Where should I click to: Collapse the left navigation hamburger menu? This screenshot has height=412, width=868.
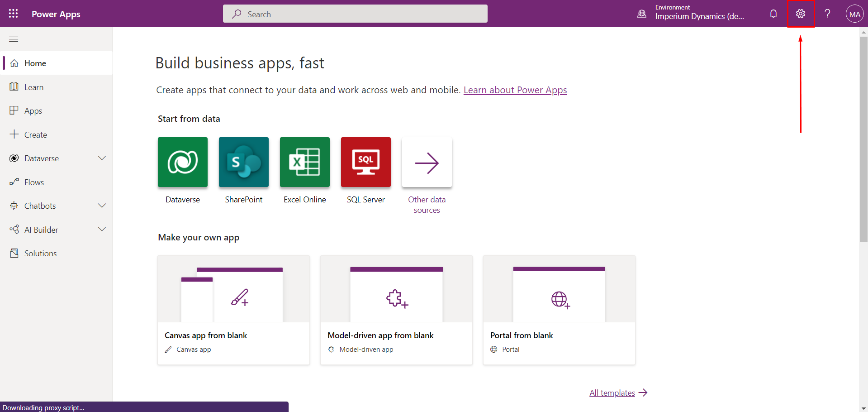click(x=14, y=39)
